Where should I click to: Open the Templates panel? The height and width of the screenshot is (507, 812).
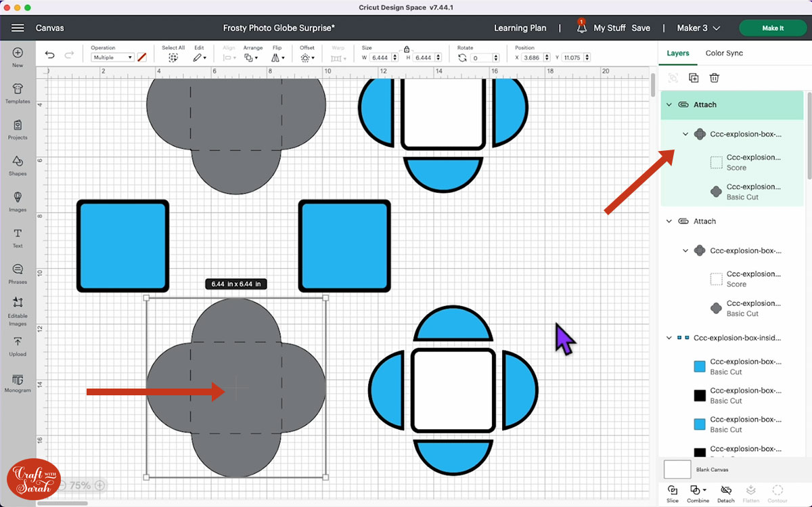click(x=18, y=92)
